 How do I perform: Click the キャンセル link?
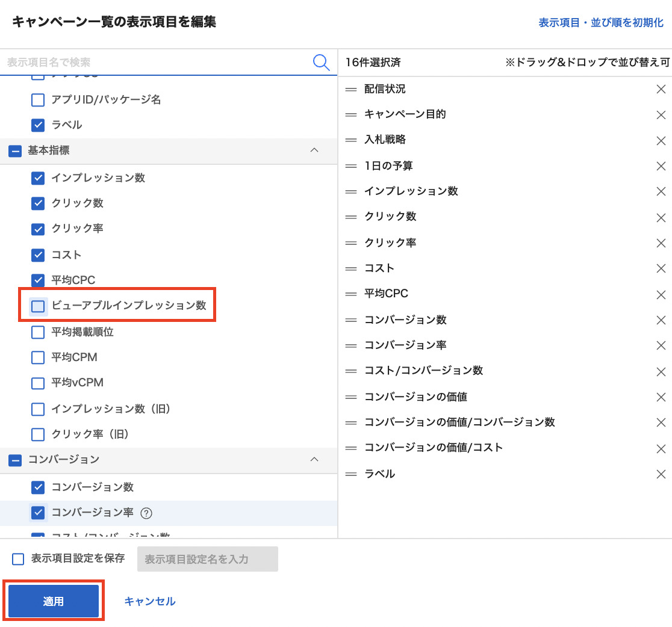pyautogui.click(x=150, y=601)
